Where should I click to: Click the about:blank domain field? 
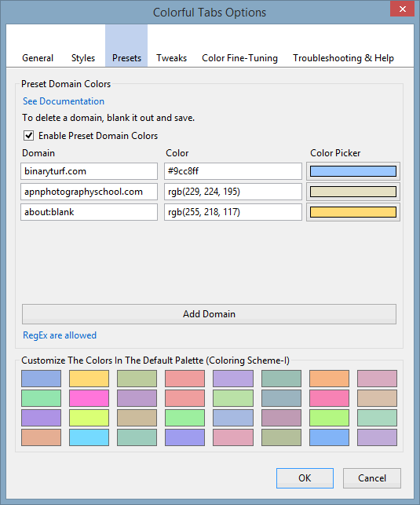coord(89,212)
